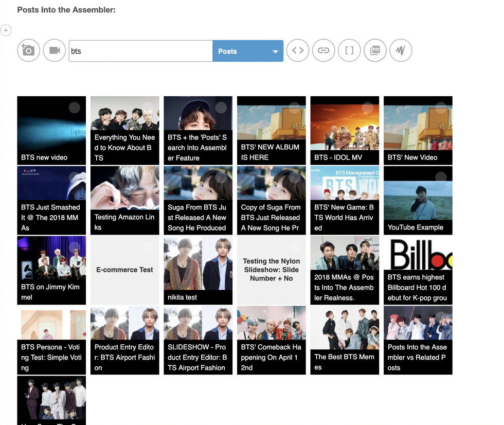Open the E-commerce Test post tile
The image size is (504, 425).
click(x=124, y=270)
